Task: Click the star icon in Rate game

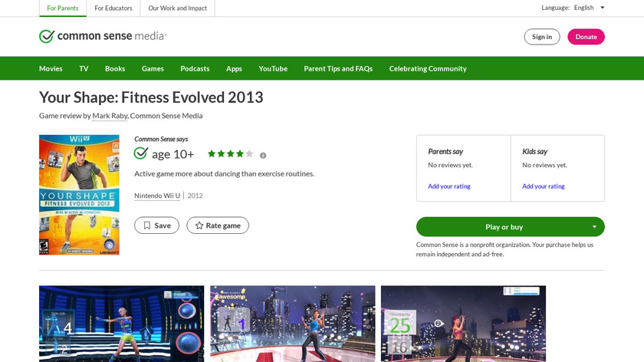Action: pyautogui.click(x=199, y=225)
